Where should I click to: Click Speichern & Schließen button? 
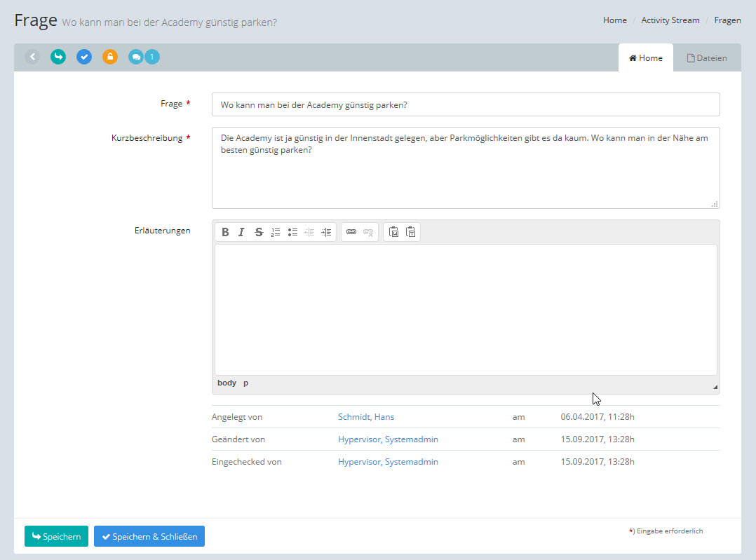(x=149, y=537)
